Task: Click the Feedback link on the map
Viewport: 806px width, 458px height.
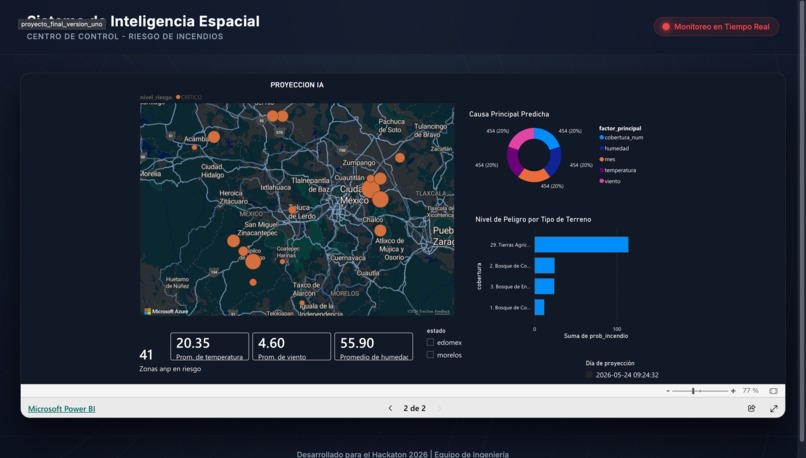Action: pyautogui.click(x=442, y=312)
